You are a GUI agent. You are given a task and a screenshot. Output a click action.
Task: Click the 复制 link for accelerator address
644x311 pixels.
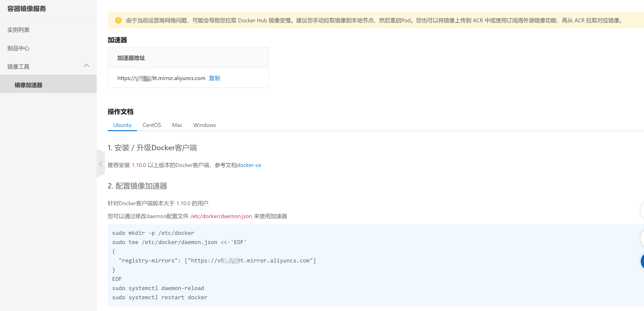tap(214, 78)
